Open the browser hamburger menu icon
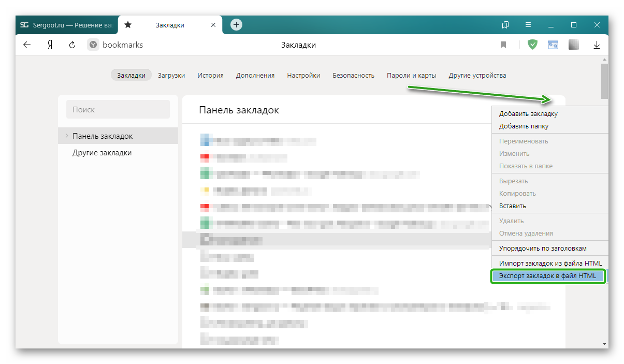 pyautogui.click(x=528, y=25)
